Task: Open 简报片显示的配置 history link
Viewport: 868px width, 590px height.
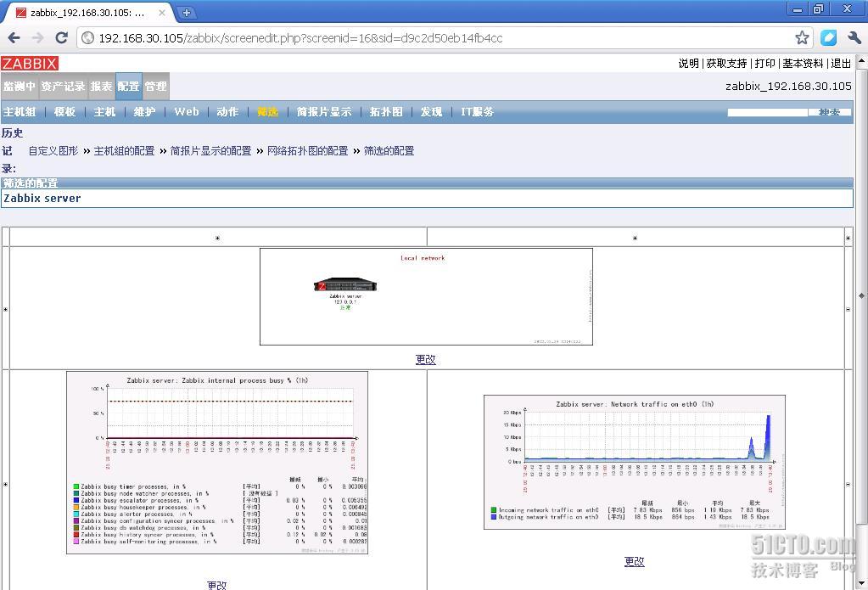Action: pos(211,151)
